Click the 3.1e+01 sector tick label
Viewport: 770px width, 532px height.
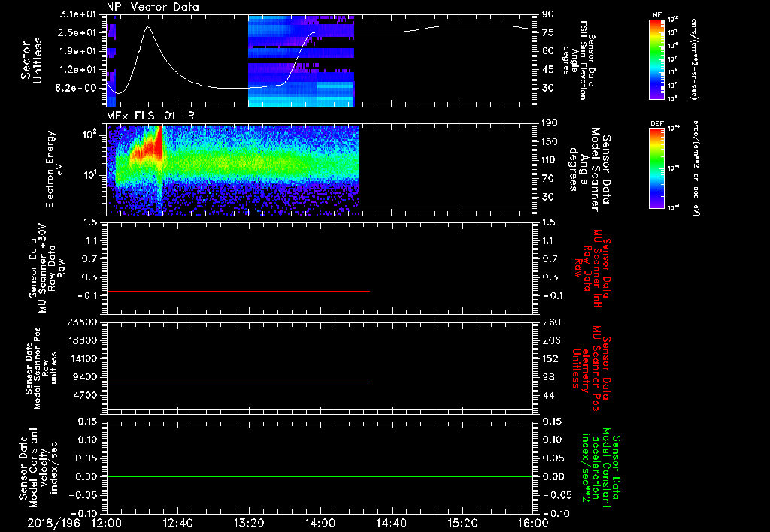pos(77,14)
